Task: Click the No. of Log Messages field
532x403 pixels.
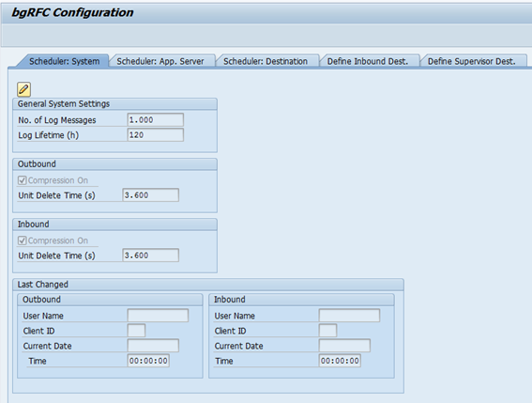Action: tap(156, 119)
